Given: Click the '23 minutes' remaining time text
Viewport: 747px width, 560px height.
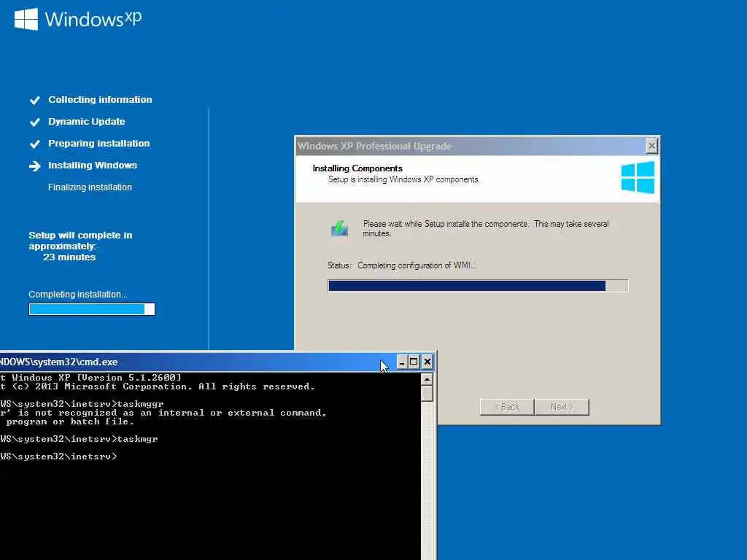Looking at the screenshot, I should click(x=69, y=257).
